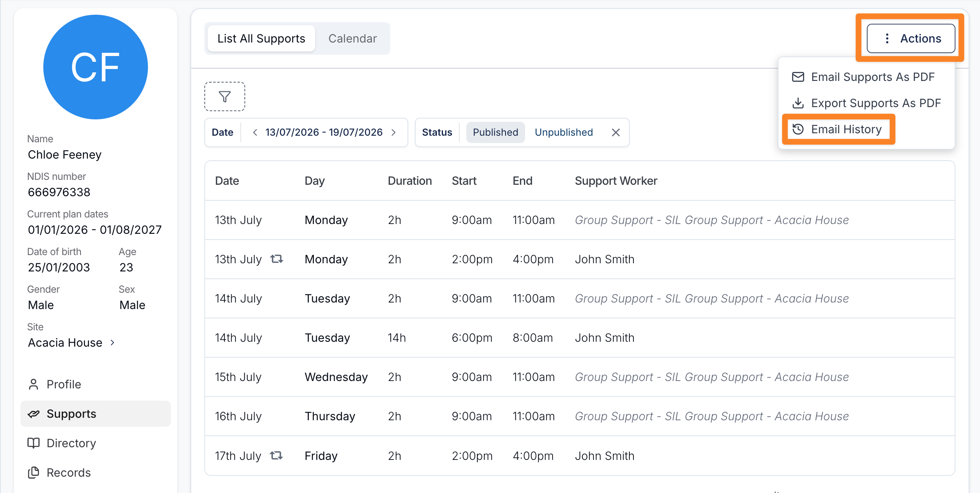The height and width of the screenshot is (493, 980).
Task: Open 14th July 9:00am Group Support row
Action: (x=579, y=298)
